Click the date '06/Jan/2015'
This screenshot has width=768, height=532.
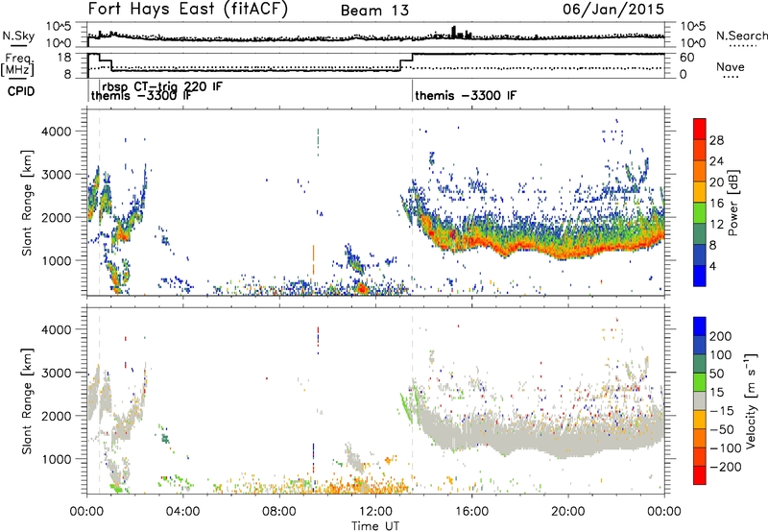pos(613,9)
